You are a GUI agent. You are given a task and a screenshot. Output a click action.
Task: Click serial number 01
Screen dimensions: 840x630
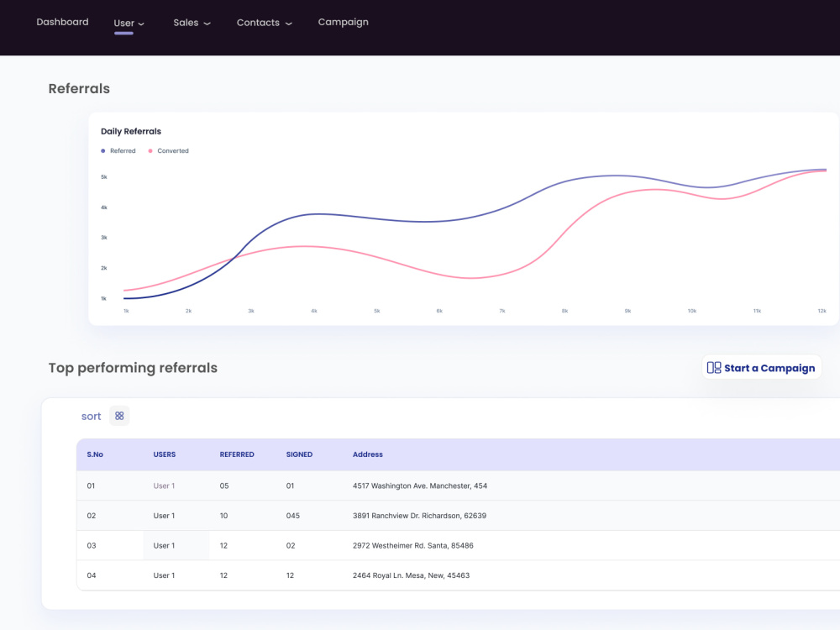(91, 486)
